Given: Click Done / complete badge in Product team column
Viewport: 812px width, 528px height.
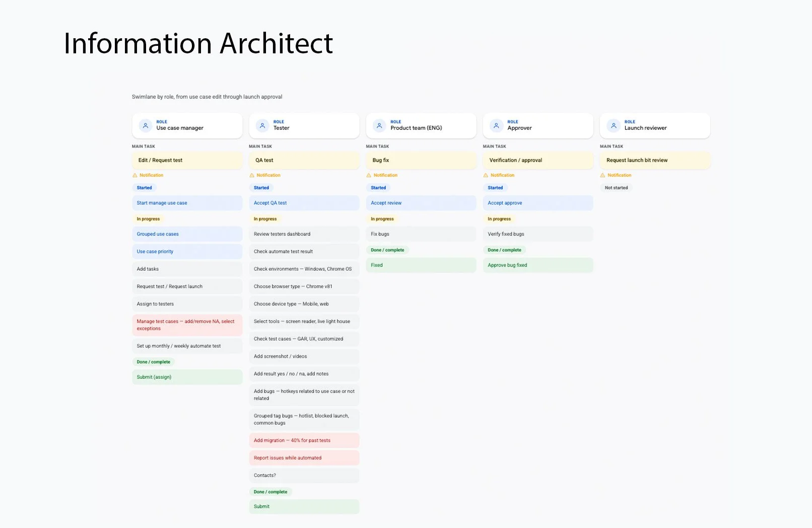Looking at the screenshot, I should [387, 250].
